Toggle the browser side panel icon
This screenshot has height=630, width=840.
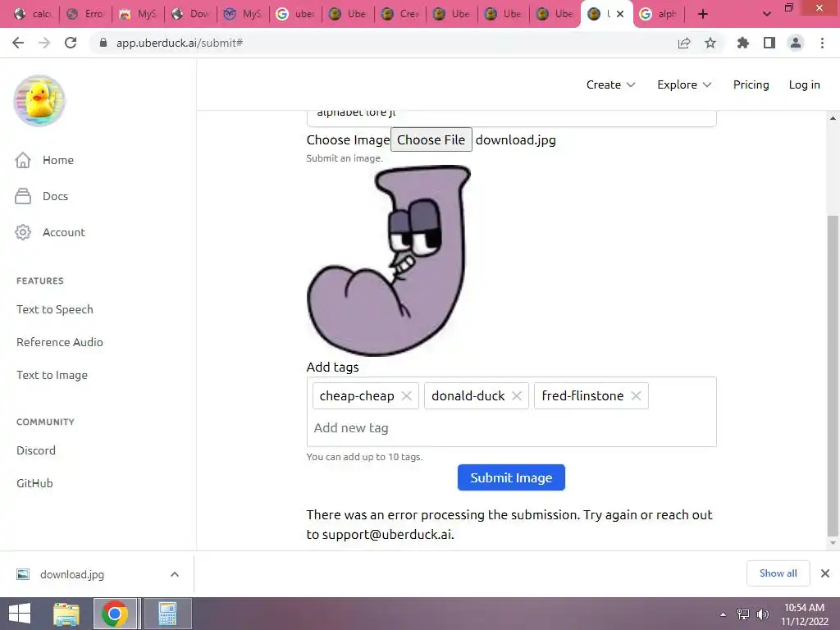click(769, 43)
